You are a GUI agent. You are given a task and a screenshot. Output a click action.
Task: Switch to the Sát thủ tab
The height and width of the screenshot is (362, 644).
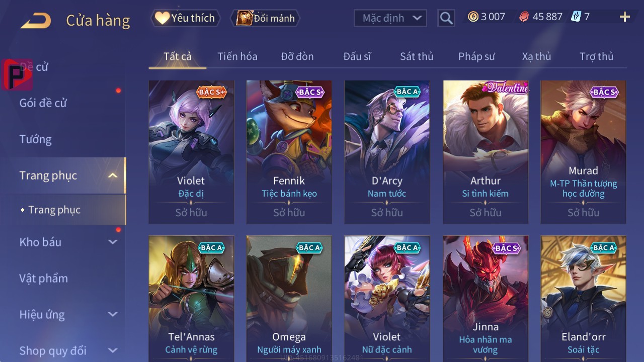point(417,56)
